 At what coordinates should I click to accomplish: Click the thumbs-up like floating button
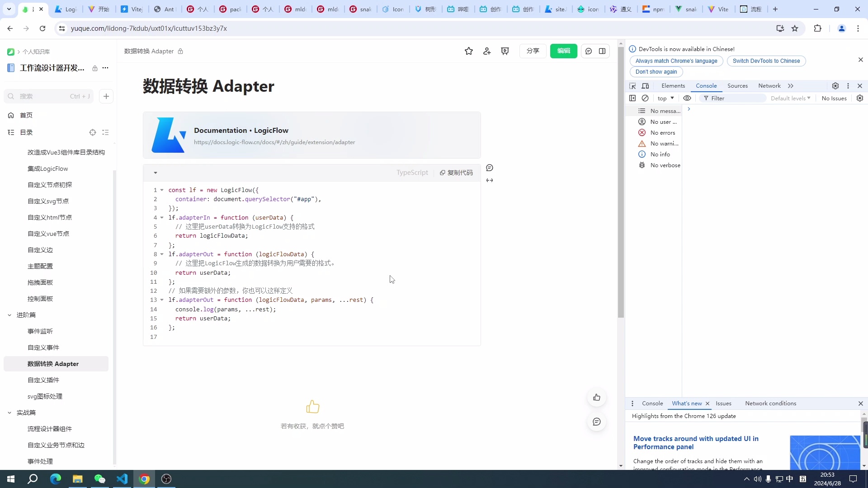coord(597,398)
